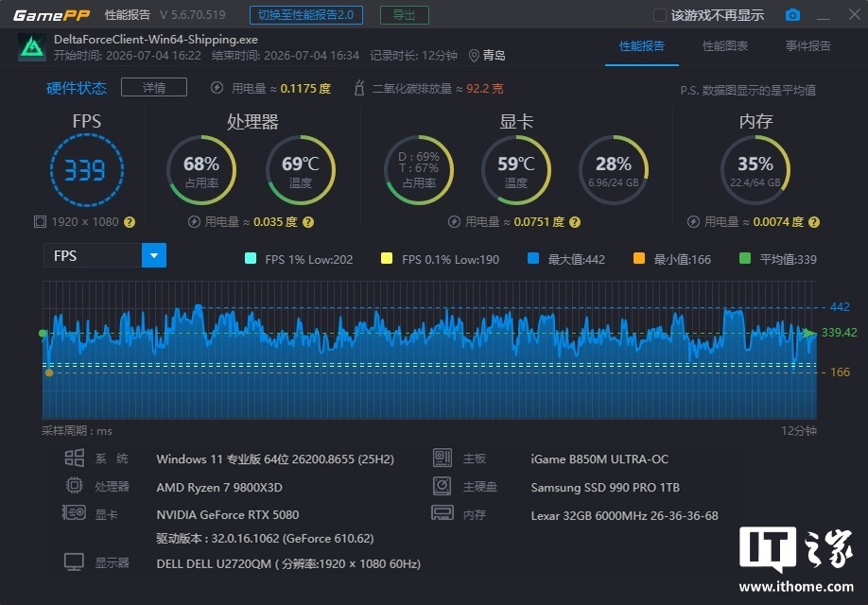Click the resolution frame icon beside 1920 x 1080
The image size is (868, 605).
(x=40, y=222)
